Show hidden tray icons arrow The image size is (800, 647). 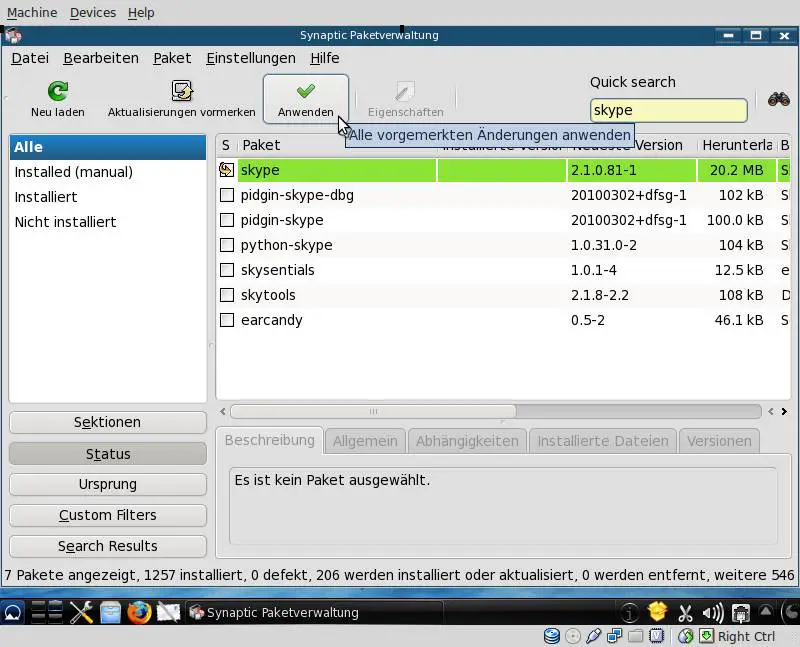click(x=766, y=610)
